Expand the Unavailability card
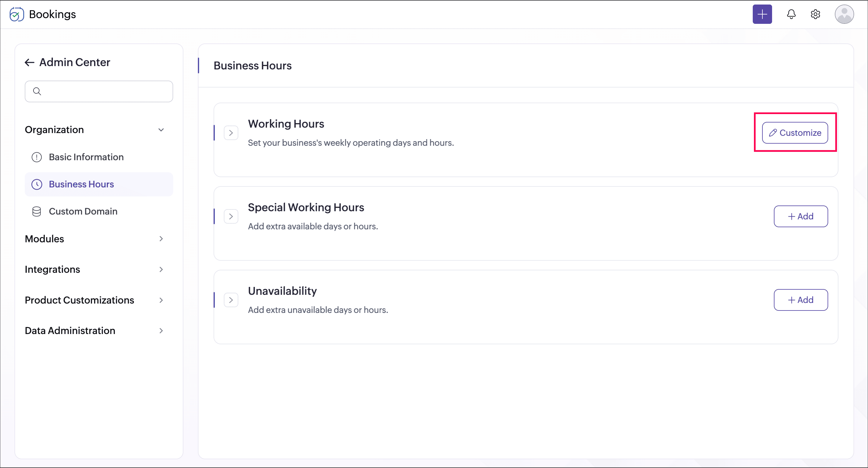Screen dimensions: 868x468 pyautogui.click(x=231, y=300)
